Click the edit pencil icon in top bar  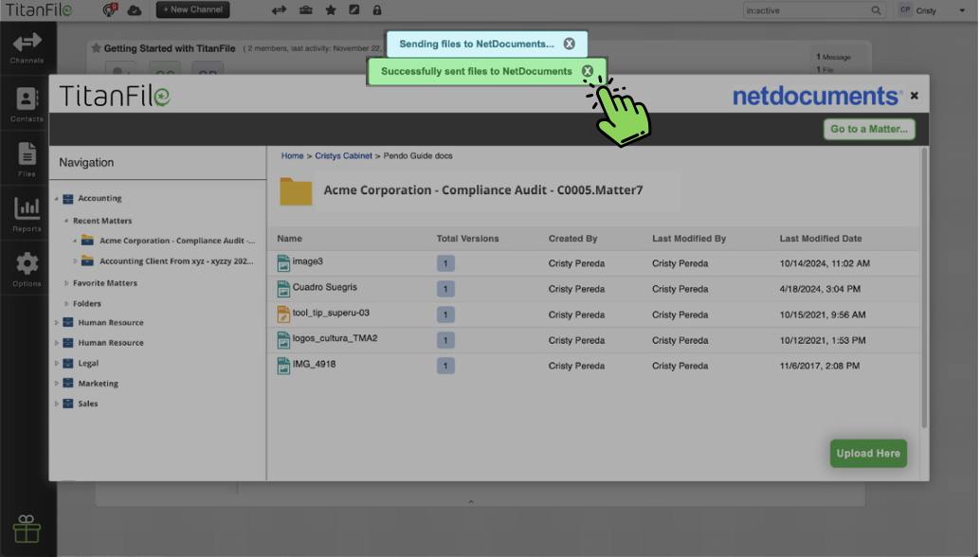coord(354,10)
